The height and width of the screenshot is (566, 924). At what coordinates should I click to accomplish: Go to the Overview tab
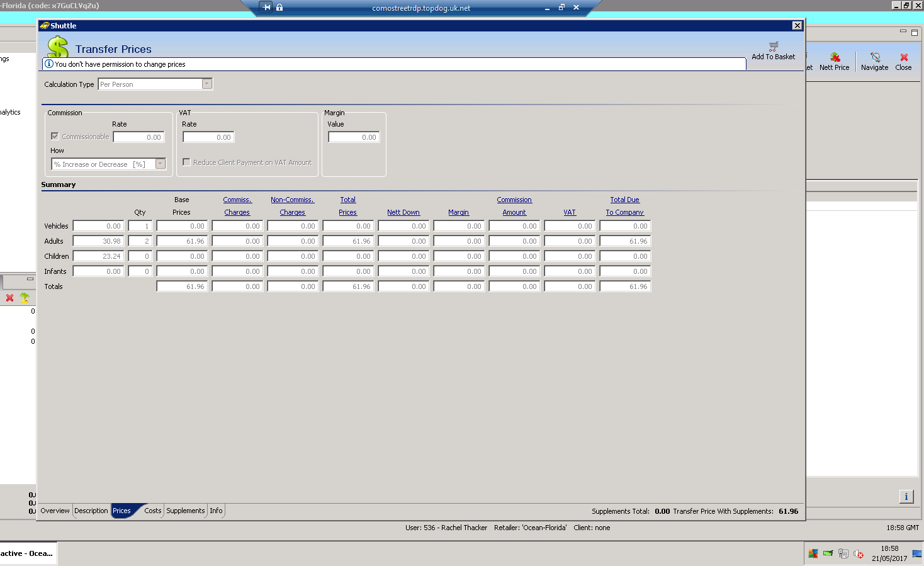[55, 511]
